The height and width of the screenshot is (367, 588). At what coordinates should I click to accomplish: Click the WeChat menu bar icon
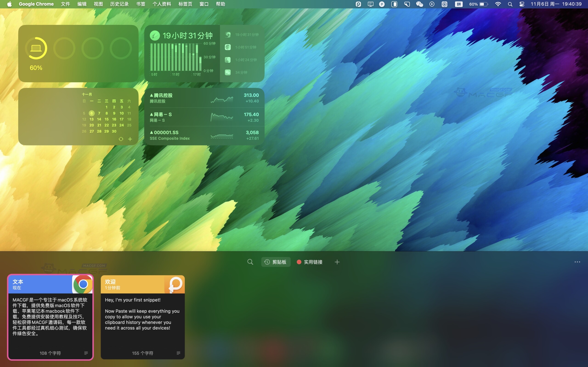[419, 4]
